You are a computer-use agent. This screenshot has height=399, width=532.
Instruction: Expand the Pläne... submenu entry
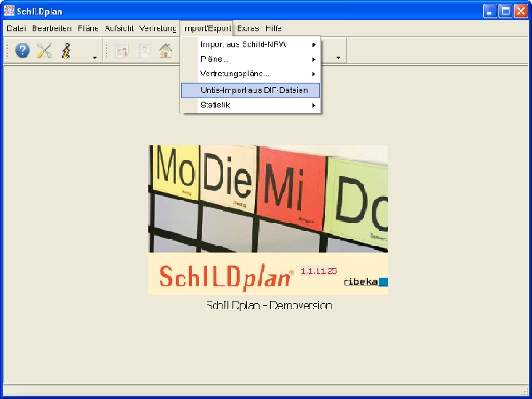(x=251, y=59)
